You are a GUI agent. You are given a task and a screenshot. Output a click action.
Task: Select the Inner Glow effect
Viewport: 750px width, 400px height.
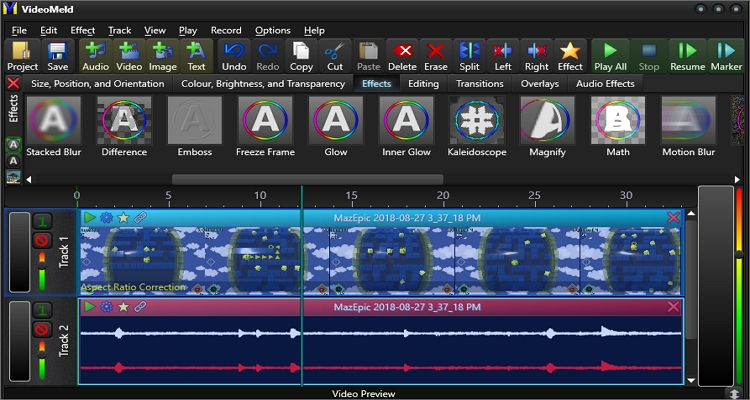point(406,126)
